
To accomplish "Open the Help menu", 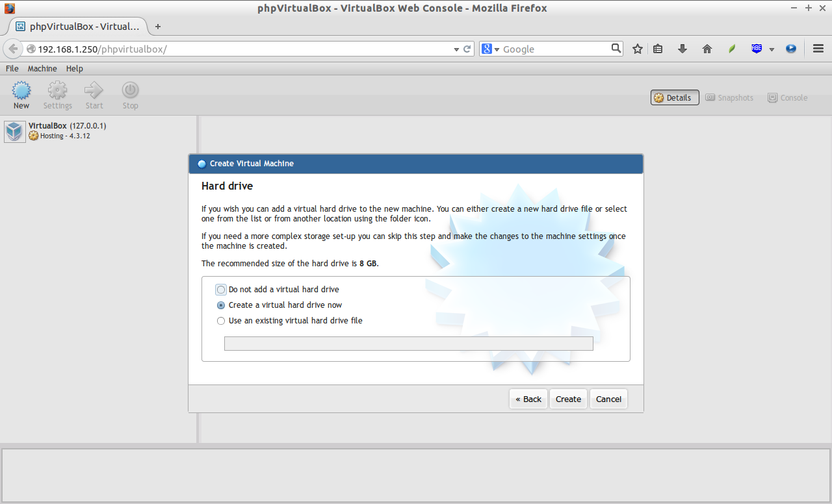I will click(x=75, y=68).
